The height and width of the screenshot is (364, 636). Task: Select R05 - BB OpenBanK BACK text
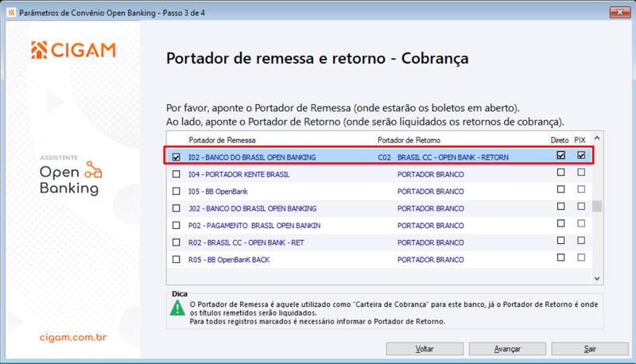229,259
